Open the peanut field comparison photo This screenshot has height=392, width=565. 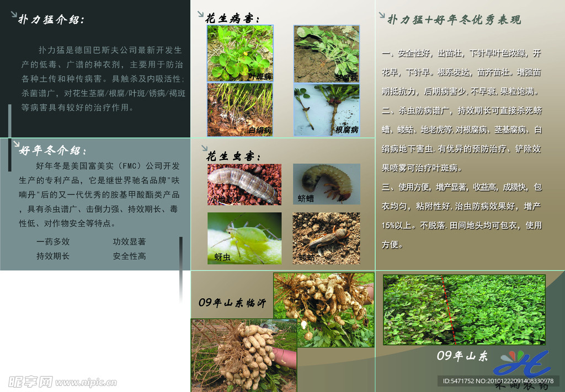464,309
